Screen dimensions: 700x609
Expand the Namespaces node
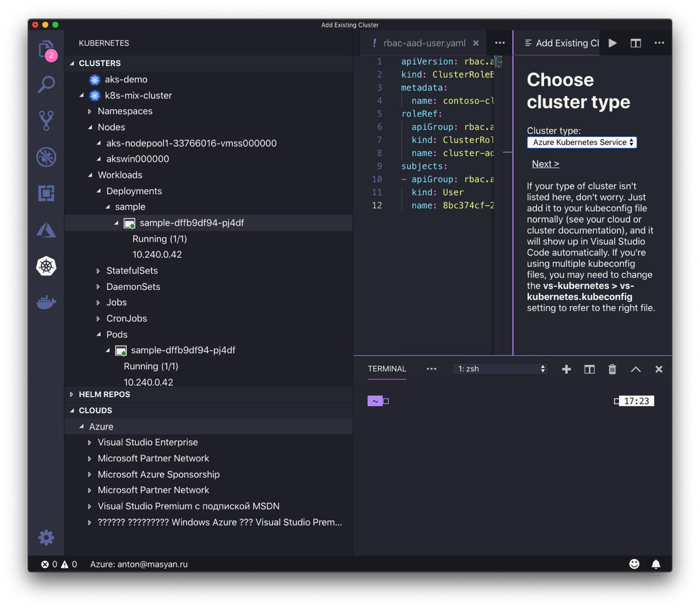coord(90,112)
